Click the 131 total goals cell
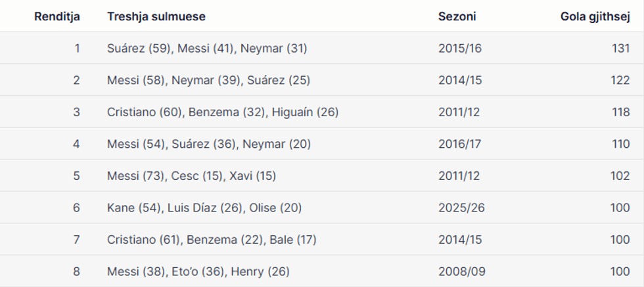This screenshot has width=644, height=287. point(620,48)
